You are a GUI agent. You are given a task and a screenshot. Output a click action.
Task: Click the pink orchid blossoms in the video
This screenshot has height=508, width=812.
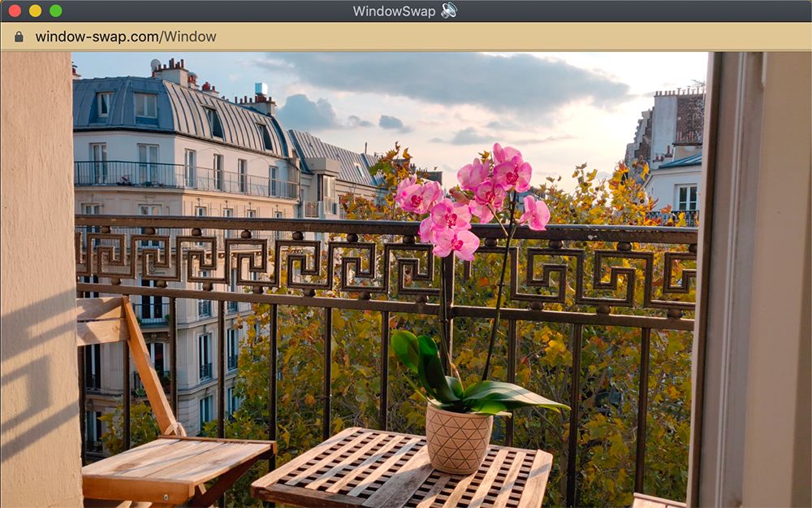475,199
